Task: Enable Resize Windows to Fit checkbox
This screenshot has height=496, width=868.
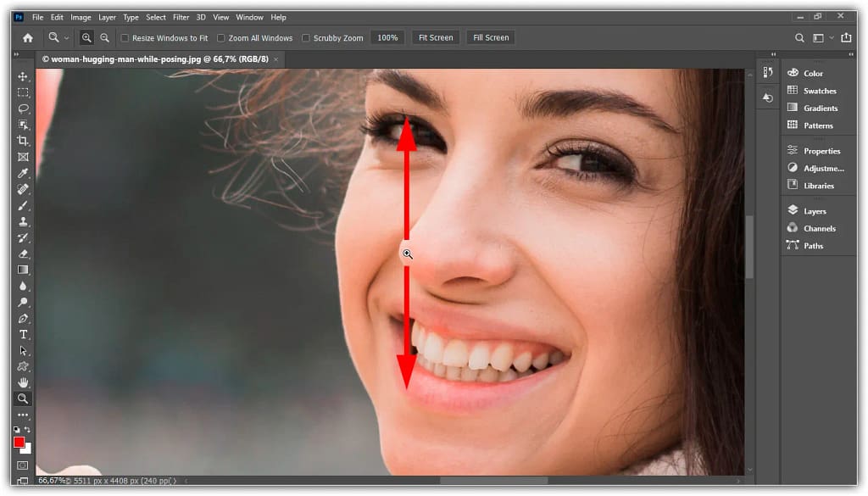Action: pyautogui.click(x=125, y=38)
